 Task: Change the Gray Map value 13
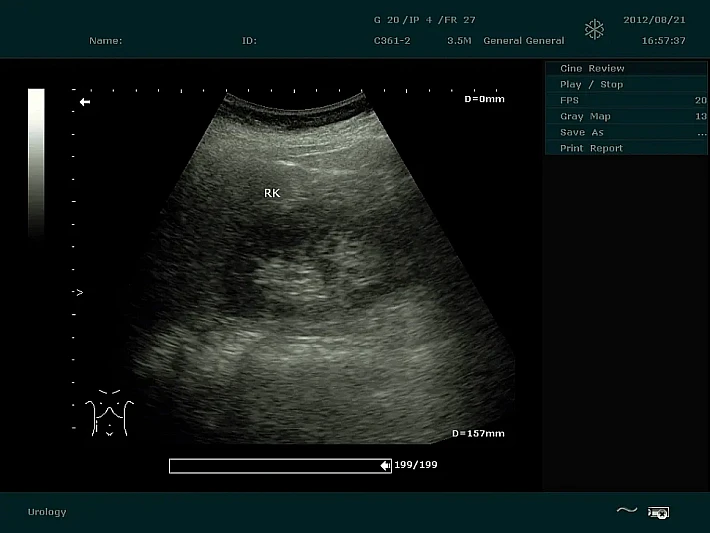pos(700,116)
